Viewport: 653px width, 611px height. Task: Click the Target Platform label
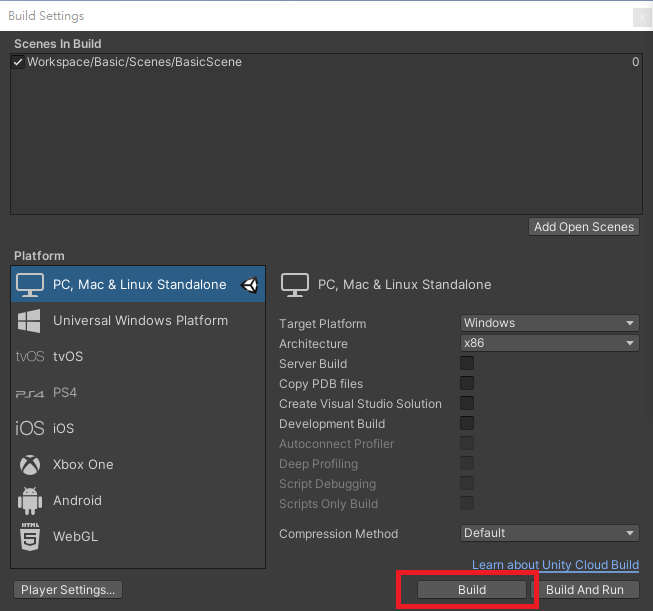[x=323, y=324]
